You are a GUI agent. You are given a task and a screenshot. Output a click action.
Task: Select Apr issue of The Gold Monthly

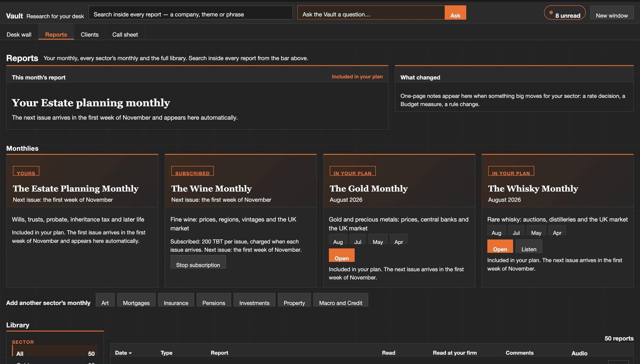[399, 239]
